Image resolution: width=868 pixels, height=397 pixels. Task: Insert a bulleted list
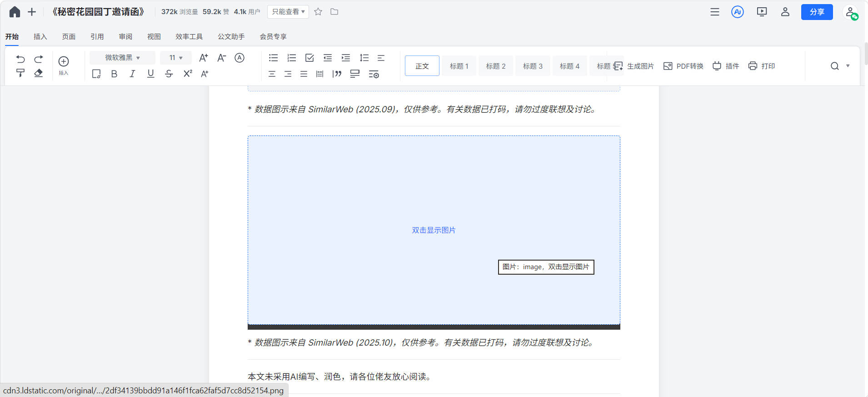(273, 58)
